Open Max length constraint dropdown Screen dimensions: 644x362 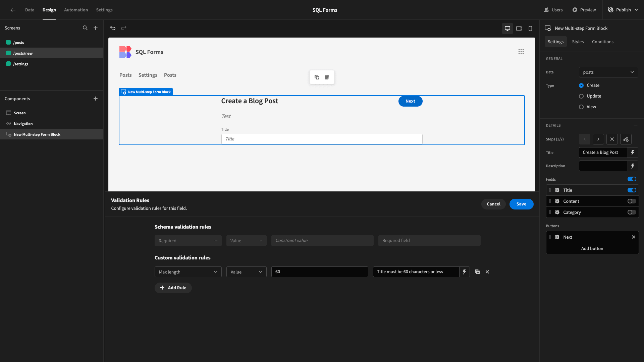pyautogui.click(x=188, y=272)
